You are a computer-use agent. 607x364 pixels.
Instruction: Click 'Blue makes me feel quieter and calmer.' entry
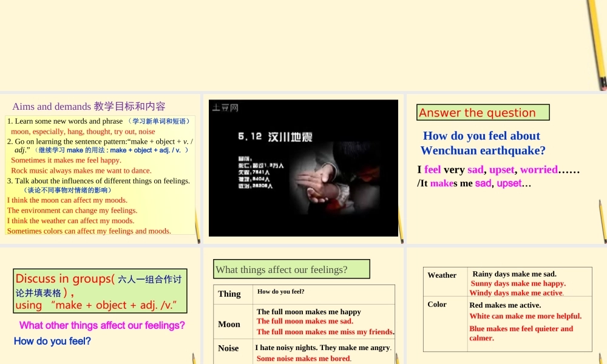521,333
